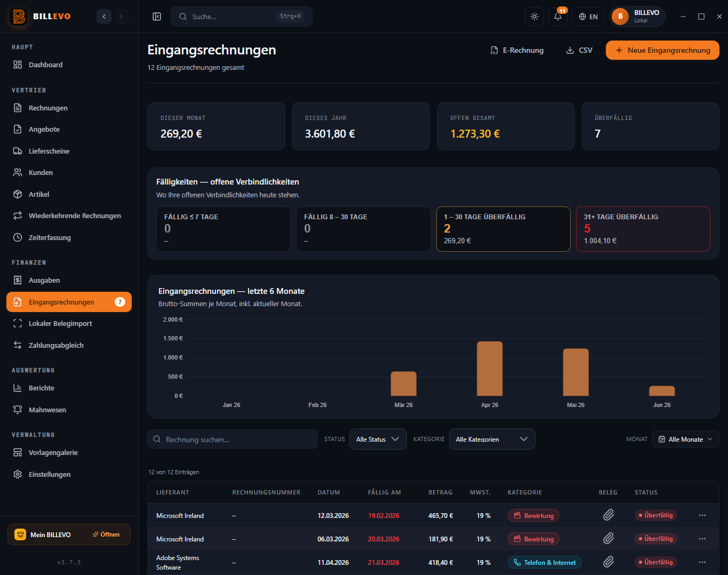Image resolution: width=728 pixels, height=575 pixels.
Task: Click the Öffnen link
Action: pyautogui.click(x=106, y=534)
